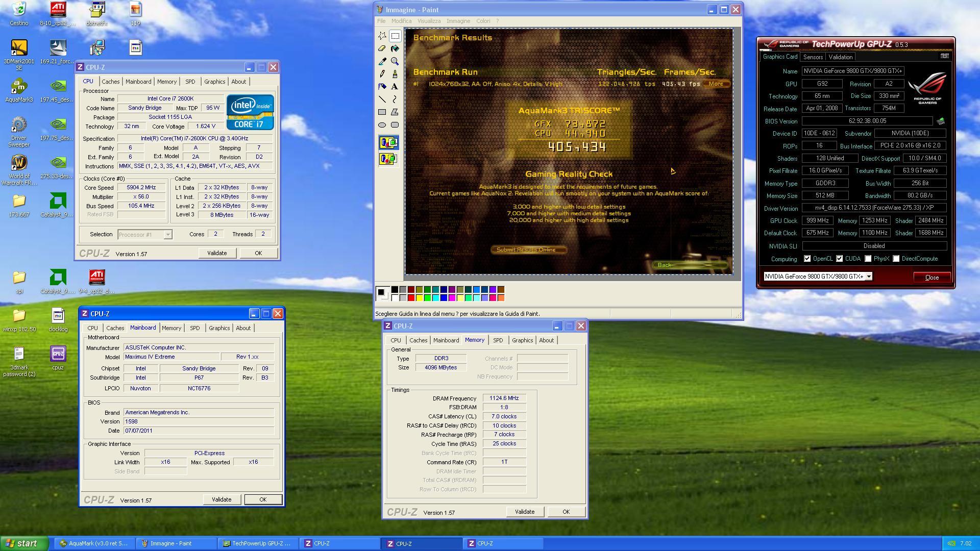The height and width of the screenshot is (551, 980).
Task: Open the Colori menu in Paint
Action: pos(483,21)
